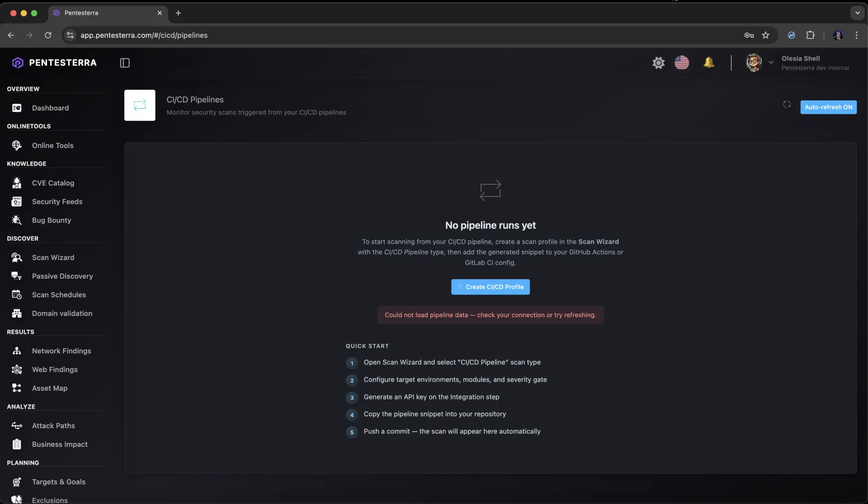Open language selector US flag
This screenshot has height=504, width=868.
pyautogui.click(x=682, y=63)
